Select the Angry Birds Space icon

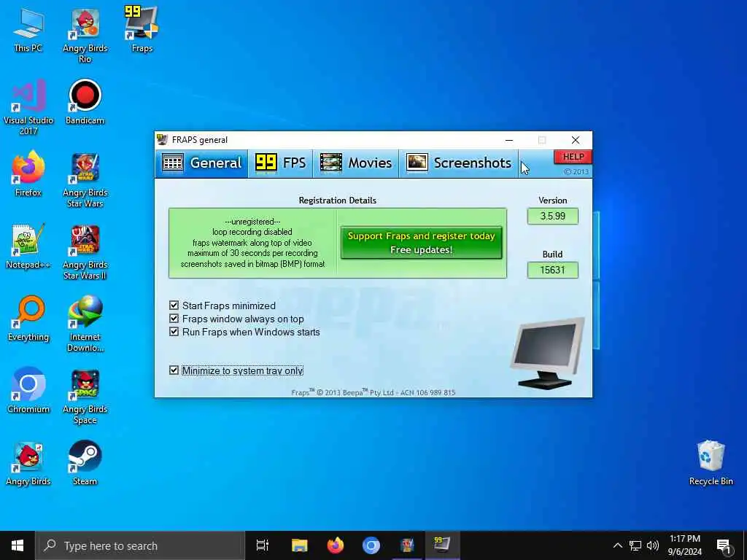point(85,396)
